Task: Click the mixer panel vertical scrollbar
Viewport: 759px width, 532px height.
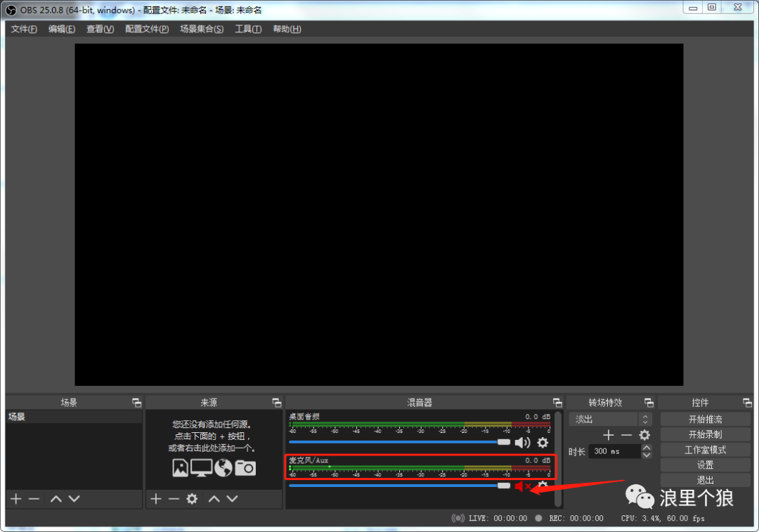Action: coord(558,458)
